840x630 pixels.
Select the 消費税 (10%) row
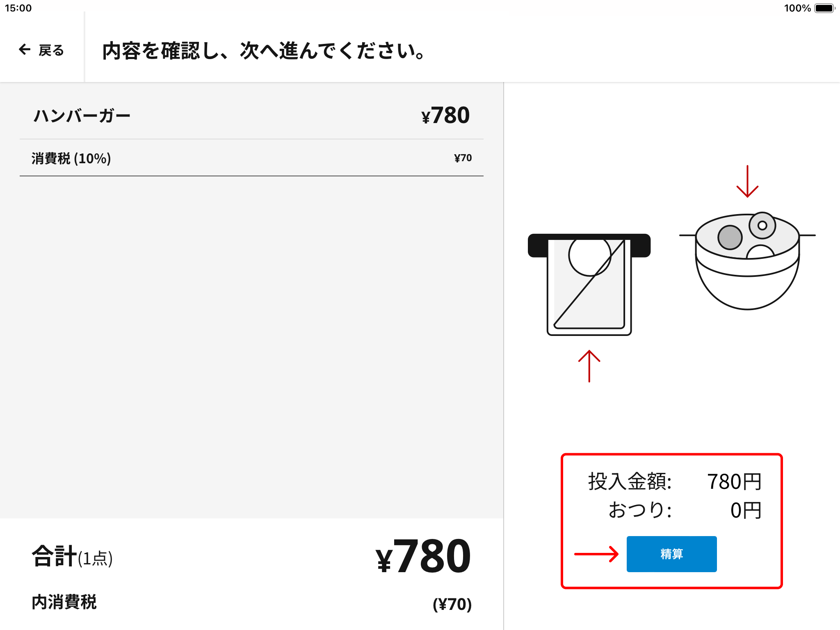(251, 158)
